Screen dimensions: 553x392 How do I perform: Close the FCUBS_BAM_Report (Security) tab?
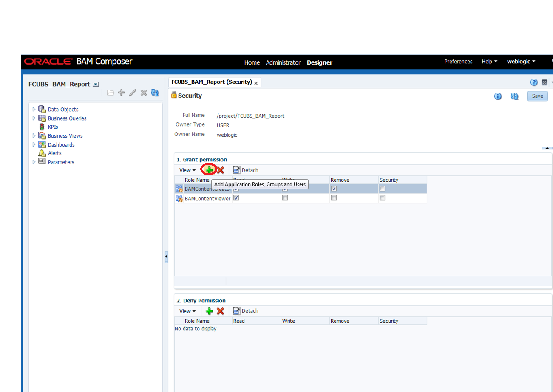256,83
